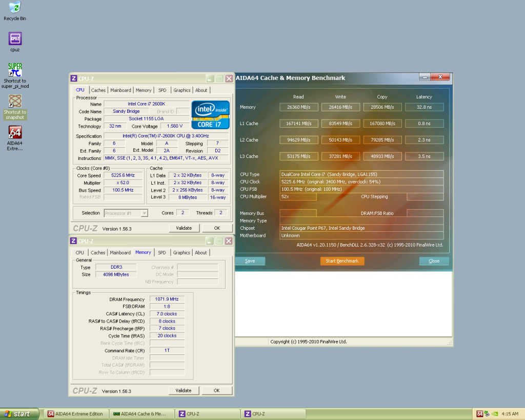Open the Mainboard tab in top CPU-Z window
The height and width of the screenshot is (420, 525).
(120, 90)
